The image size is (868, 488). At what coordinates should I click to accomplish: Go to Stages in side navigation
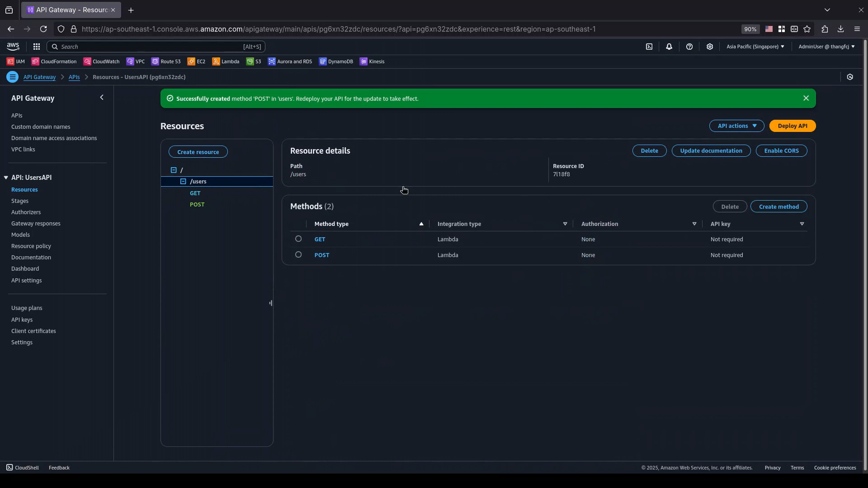[20, 201]
